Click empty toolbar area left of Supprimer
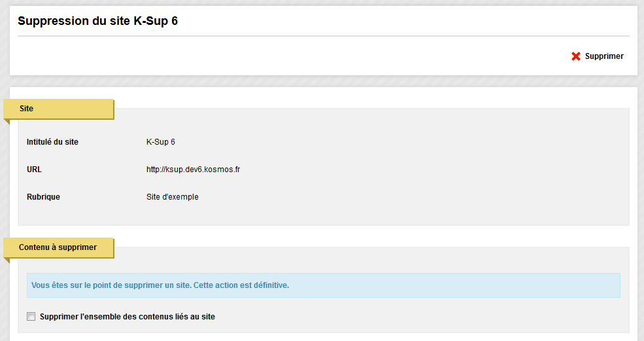The height and width of the screenshot is (341, 644). click(x=288, y=56)
